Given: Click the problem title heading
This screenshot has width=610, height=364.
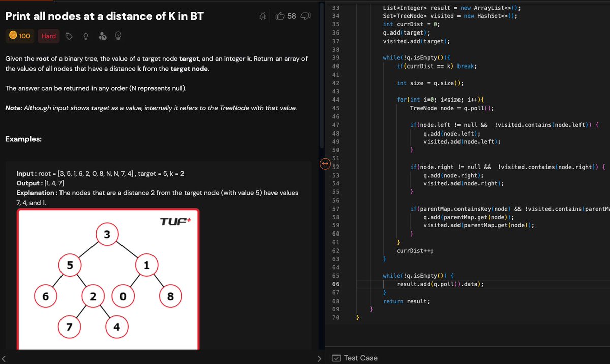Looking at the screenshot, I should [x=104, y=16].
